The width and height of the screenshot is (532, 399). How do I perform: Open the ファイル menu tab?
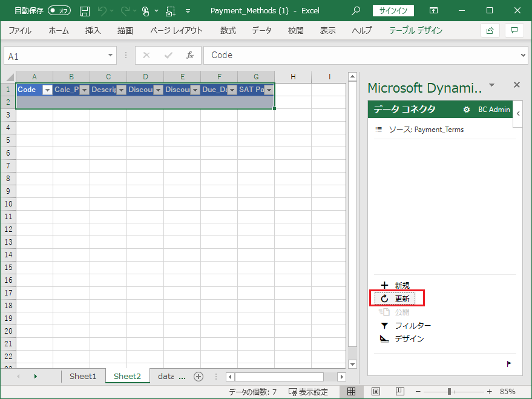pyautogui.click(x=20, y=30)
